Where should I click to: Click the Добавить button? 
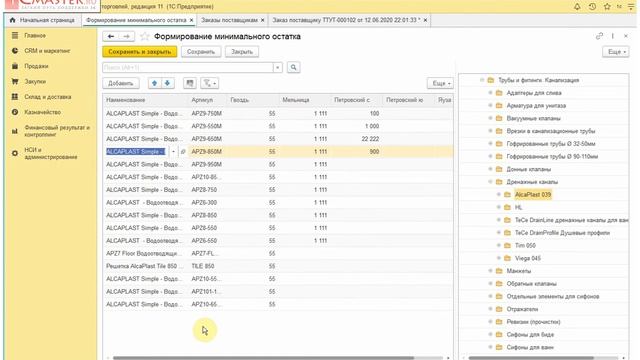coord(121,83)
